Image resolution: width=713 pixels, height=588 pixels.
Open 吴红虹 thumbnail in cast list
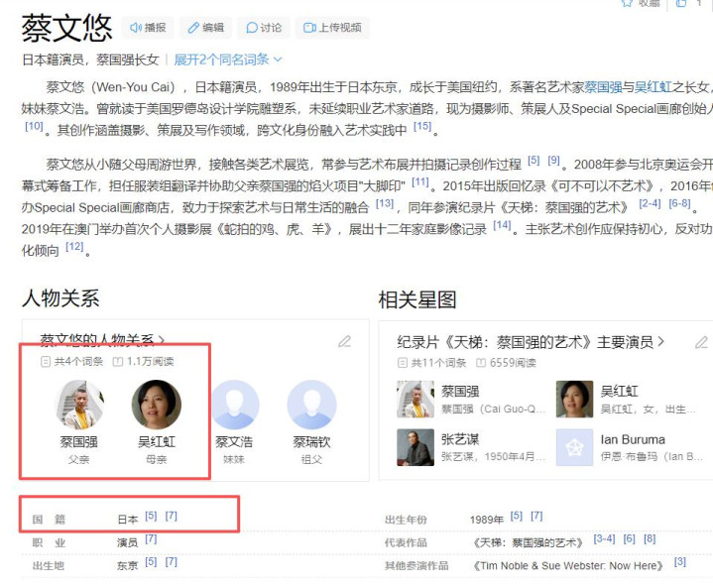(x=575, y=400)
